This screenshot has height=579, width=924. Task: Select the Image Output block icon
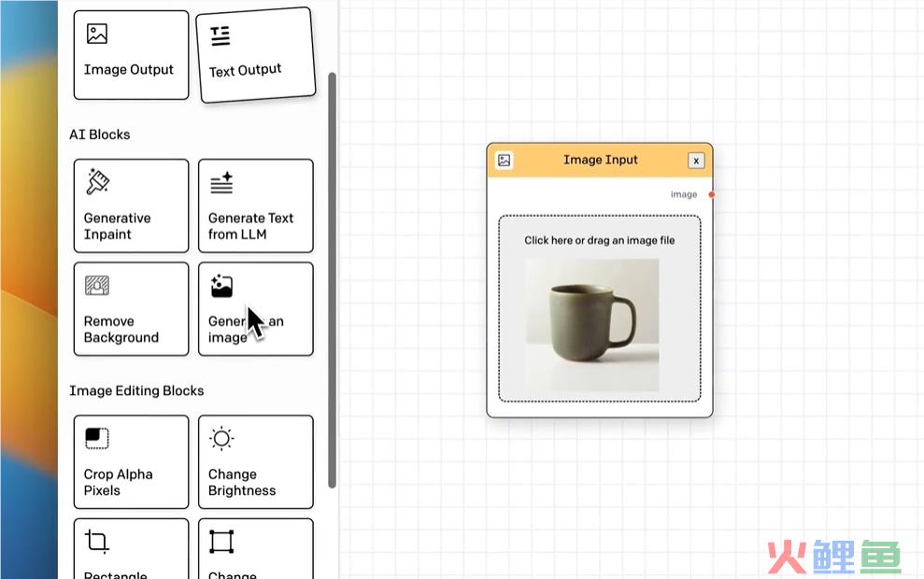pyautogui.click(x=96, y=34)
